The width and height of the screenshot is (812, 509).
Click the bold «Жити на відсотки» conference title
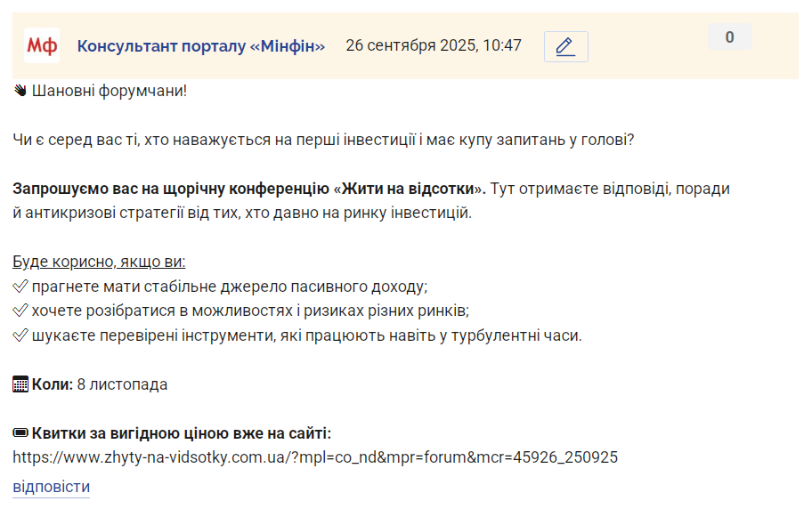(407, 189)
